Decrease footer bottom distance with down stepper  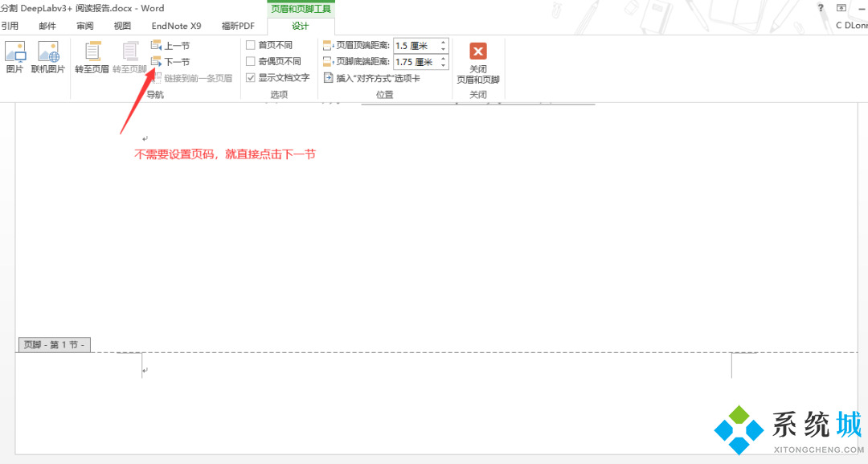(x=443, y=64)
